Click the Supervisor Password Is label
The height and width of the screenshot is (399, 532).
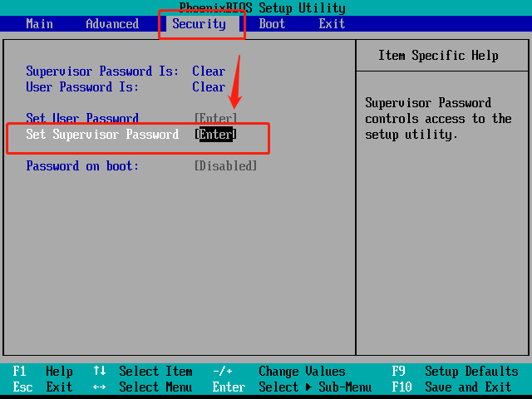[102, 71]
